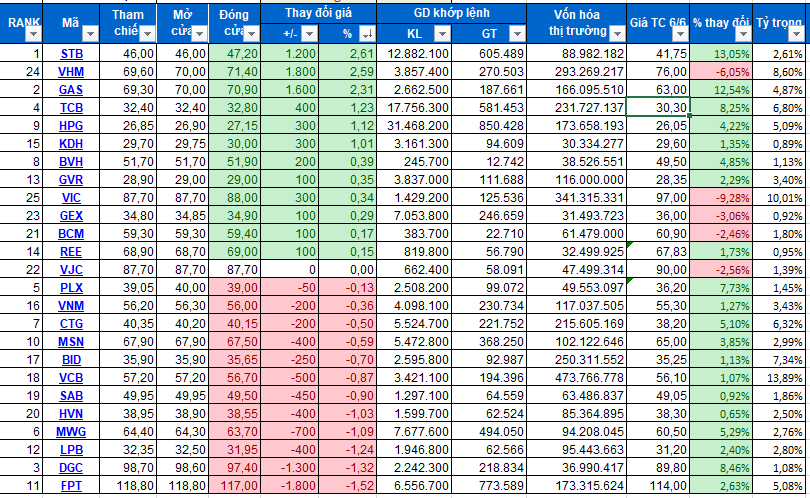This screenshot has height=498, width=810.
Task: Open the KL column filter dropdown
Action: click(442, 34)
